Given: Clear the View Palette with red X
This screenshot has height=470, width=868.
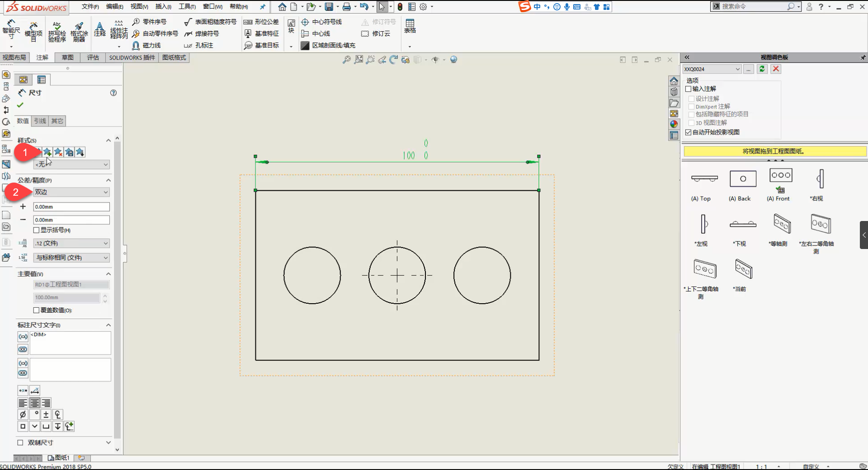Looking at the screenshot, I should point(776,69).
